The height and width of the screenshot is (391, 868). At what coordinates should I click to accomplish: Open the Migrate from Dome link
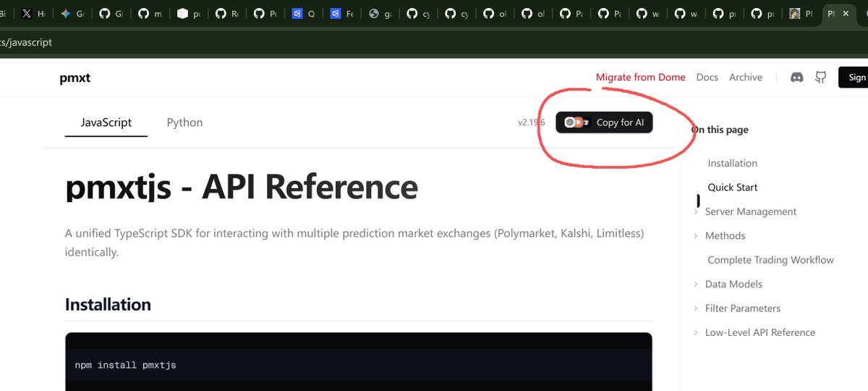pyautogui.click(x=641, y=77)
